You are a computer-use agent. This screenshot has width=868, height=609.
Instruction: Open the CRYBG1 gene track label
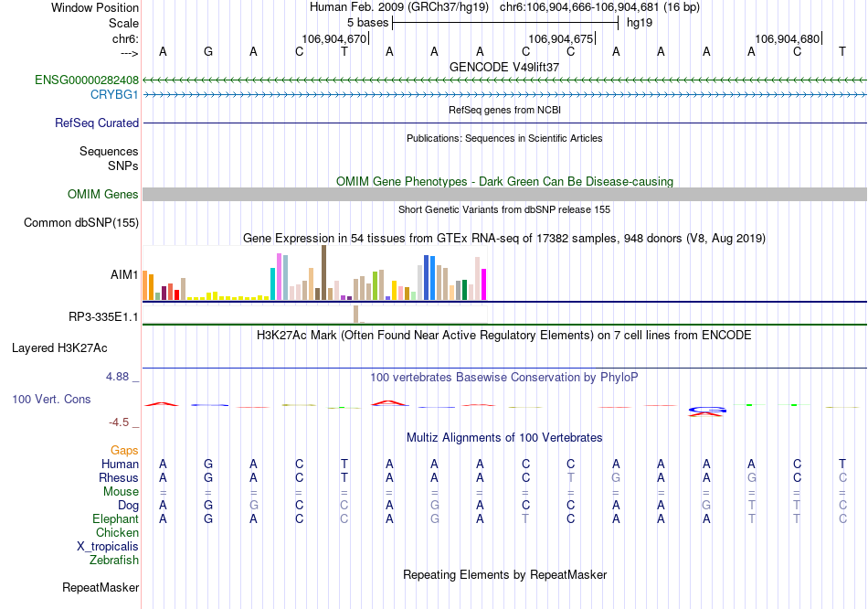[x=114, y=95]
